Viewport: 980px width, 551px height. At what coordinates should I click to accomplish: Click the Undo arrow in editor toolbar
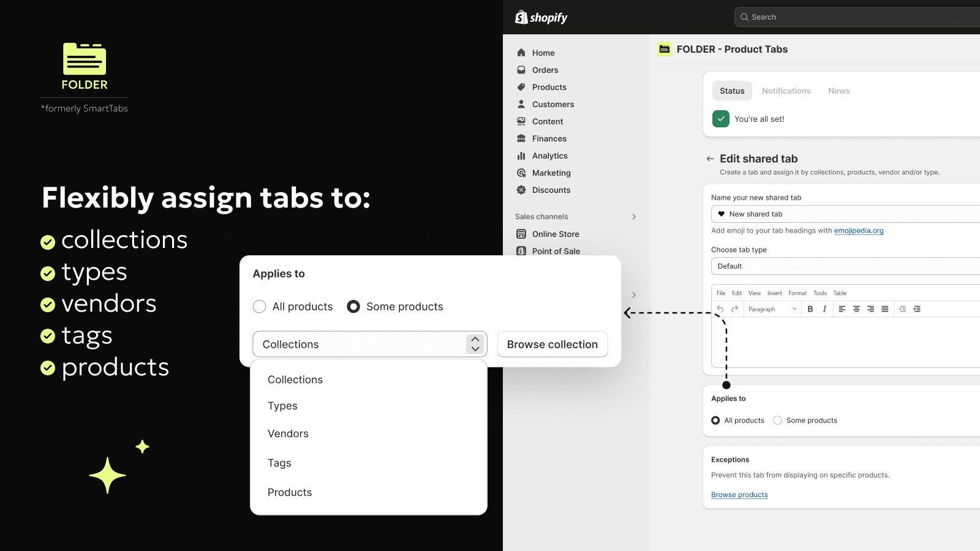pos(720,309)
